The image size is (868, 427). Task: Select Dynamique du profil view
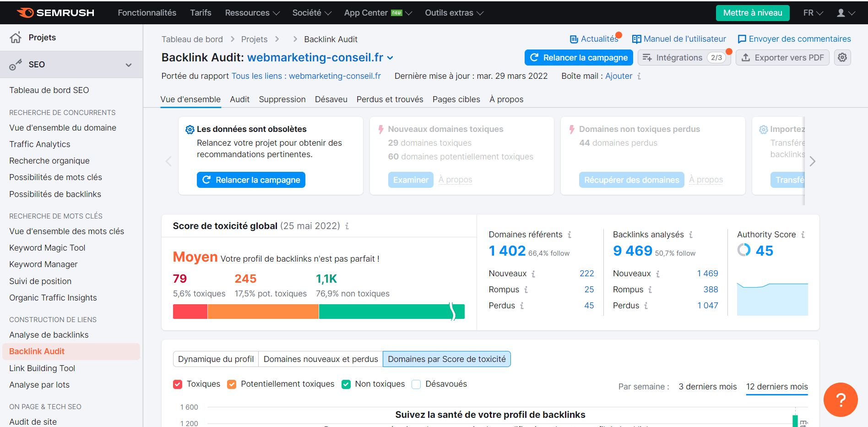pos(216,359)
